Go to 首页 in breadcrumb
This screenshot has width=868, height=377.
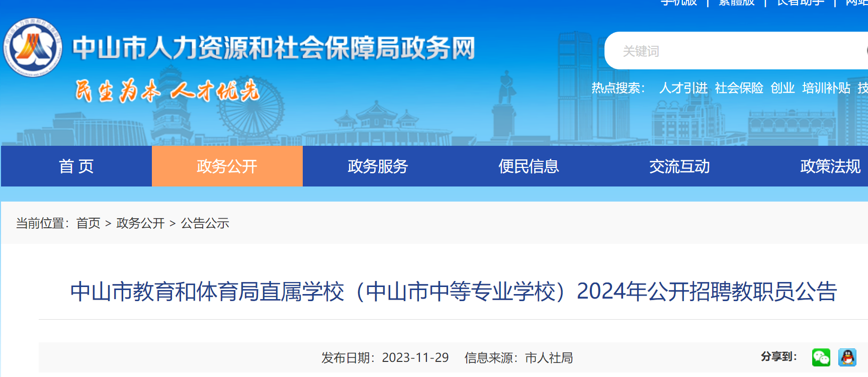coord(88,223)
